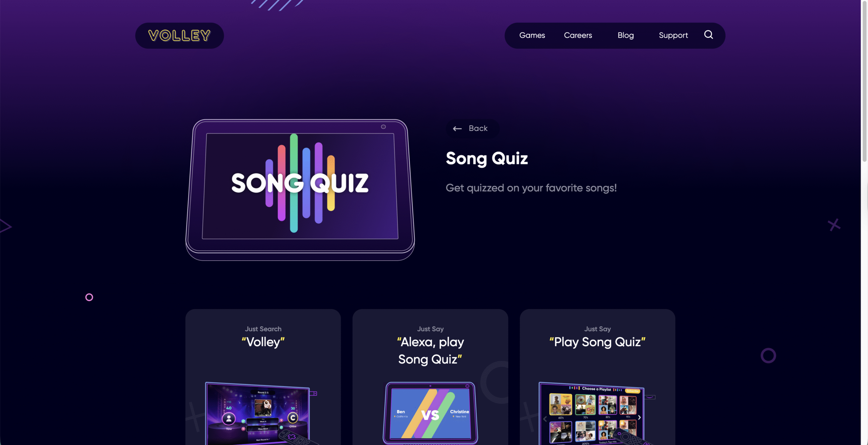Click the back arrow icon
The width and height of the screenshot is (868, 445).
[x=457, y=129]
